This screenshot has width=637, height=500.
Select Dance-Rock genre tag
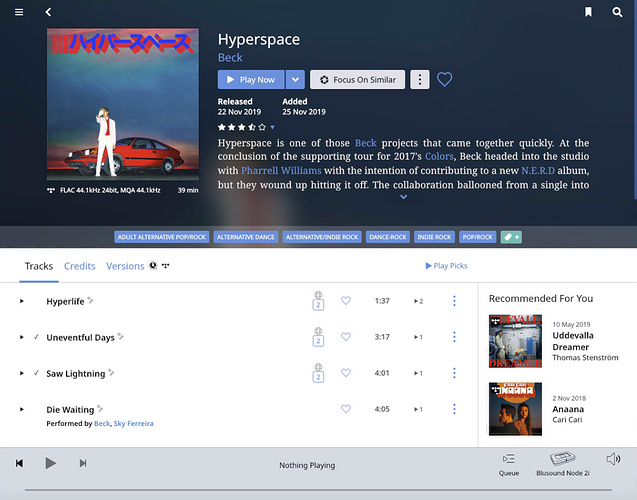(388, 237)
